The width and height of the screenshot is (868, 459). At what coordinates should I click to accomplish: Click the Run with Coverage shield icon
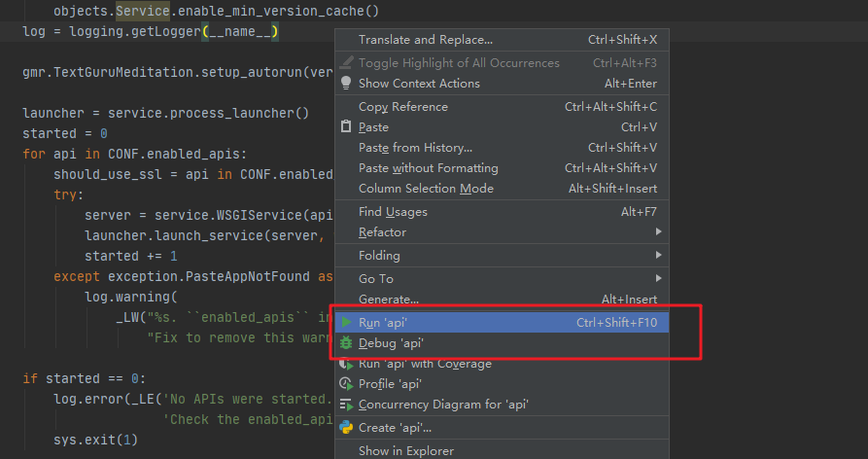coord(346,364)
